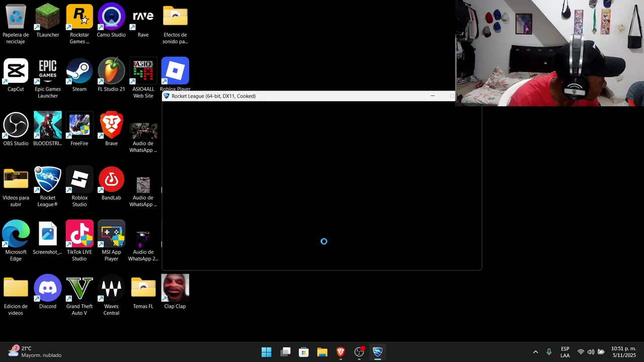Select the Microsoft Edge desktop shortcut
Screen dimensions: 644x362
pos(16,241)
